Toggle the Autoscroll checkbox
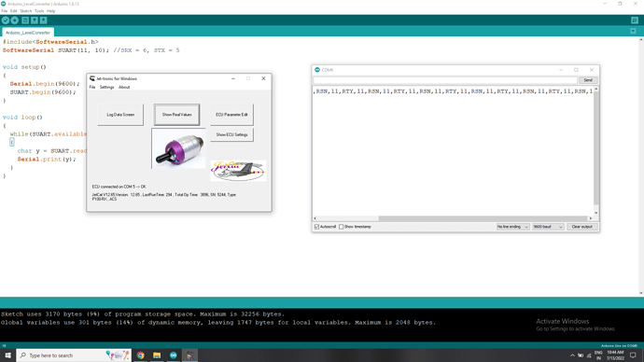The height and width of the screenshot is (362, 644). coord(316,227)
